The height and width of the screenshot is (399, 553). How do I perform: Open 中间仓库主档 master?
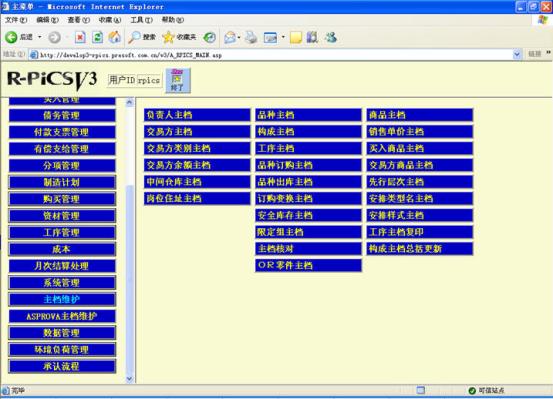[x=197, y=182]
